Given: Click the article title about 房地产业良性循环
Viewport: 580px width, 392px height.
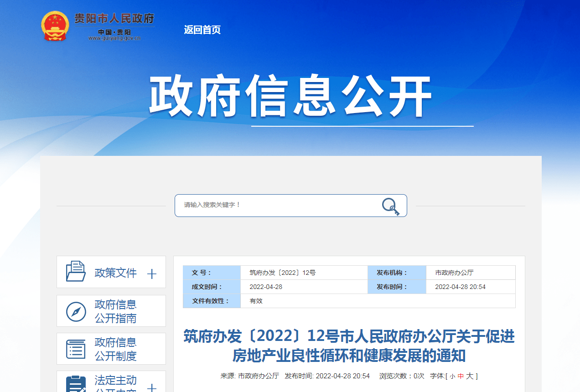Looking at the screenshot, I should click(x=349, y=346).
